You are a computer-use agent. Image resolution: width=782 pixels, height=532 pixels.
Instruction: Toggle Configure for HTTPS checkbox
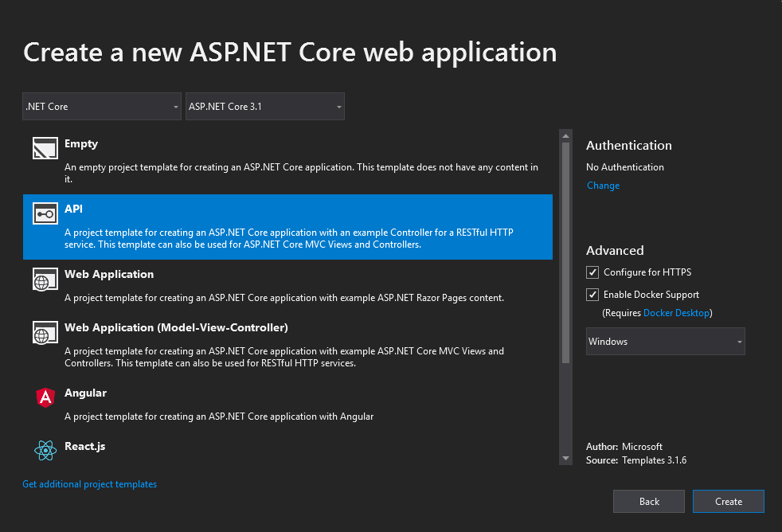(592, 272)
